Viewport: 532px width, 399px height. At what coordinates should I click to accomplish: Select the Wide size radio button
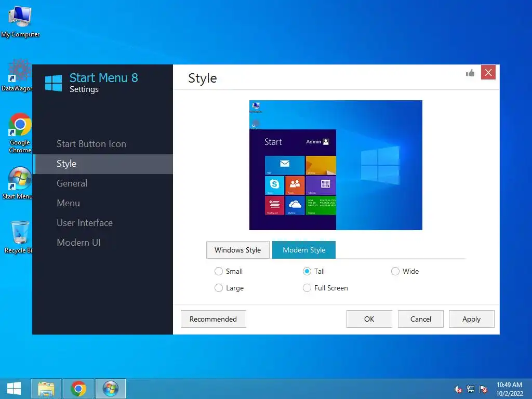pos(395,271)
